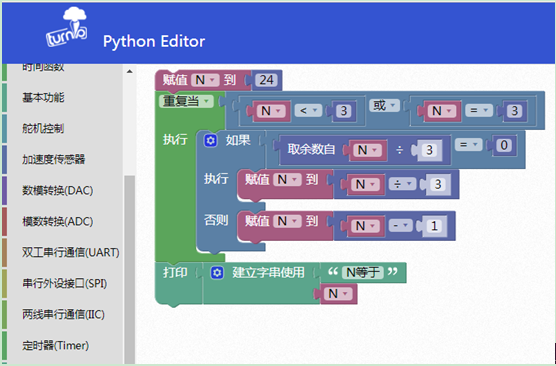Screen dimensions: 556x366
Task: Click the sidebar vertical scrollbar thumb
Action: 129,269
